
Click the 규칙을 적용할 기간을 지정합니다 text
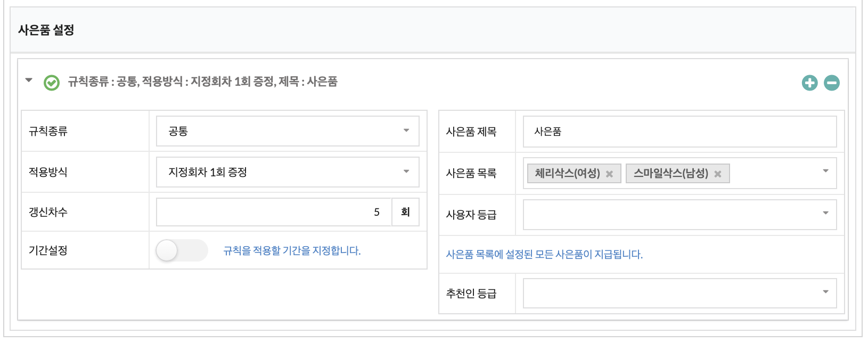(x=292, y=250)
